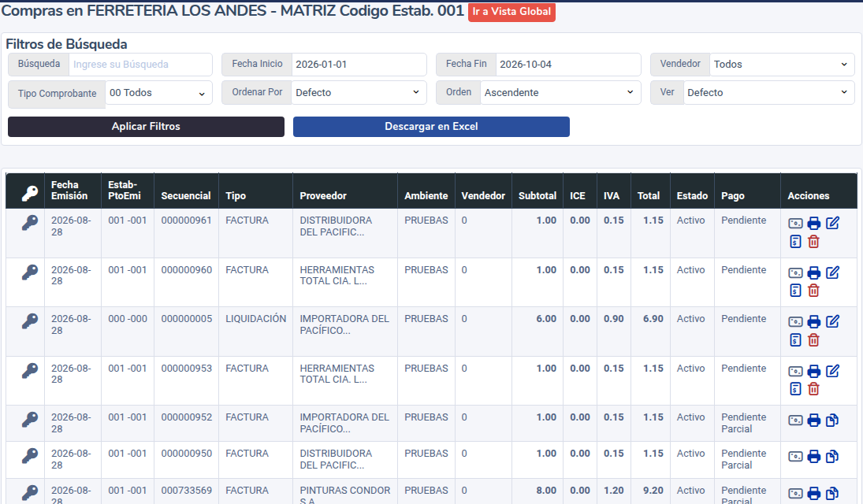The image size is (863, 504).
Task: Edit invoice 000000953
Action: tap(833, 371)
